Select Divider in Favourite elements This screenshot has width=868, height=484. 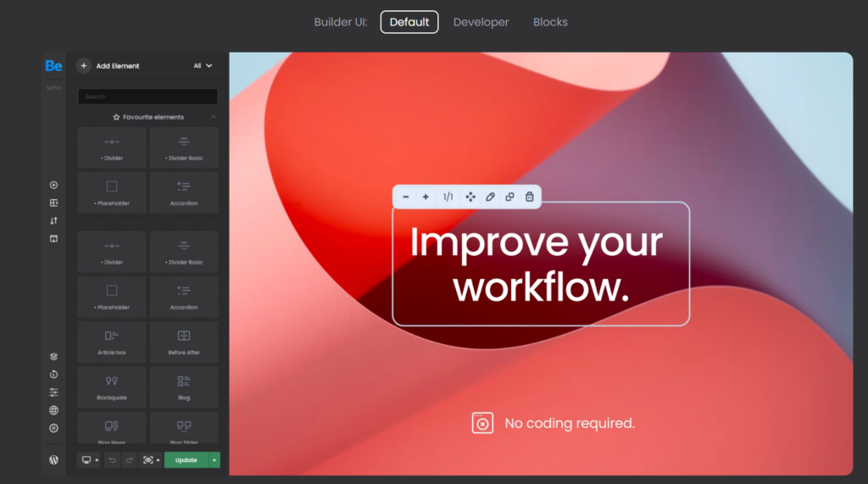(112, 147)
